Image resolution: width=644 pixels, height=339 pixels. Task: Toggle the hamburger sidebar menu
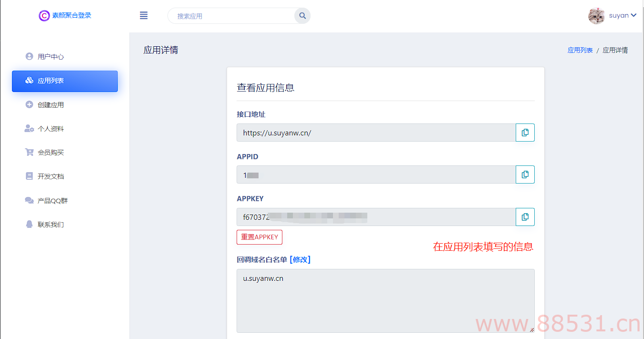144,16
